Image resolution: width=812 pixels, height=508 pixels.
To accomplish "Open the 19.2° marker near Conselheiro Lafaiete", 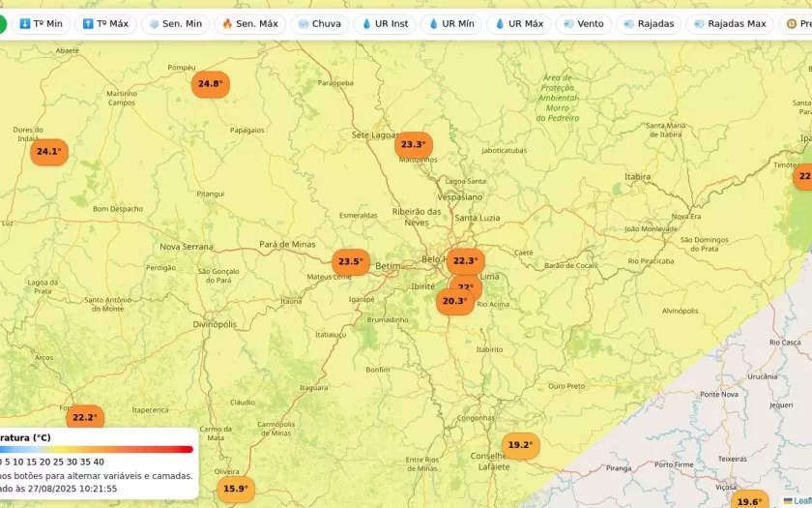I will click(520, 445).
